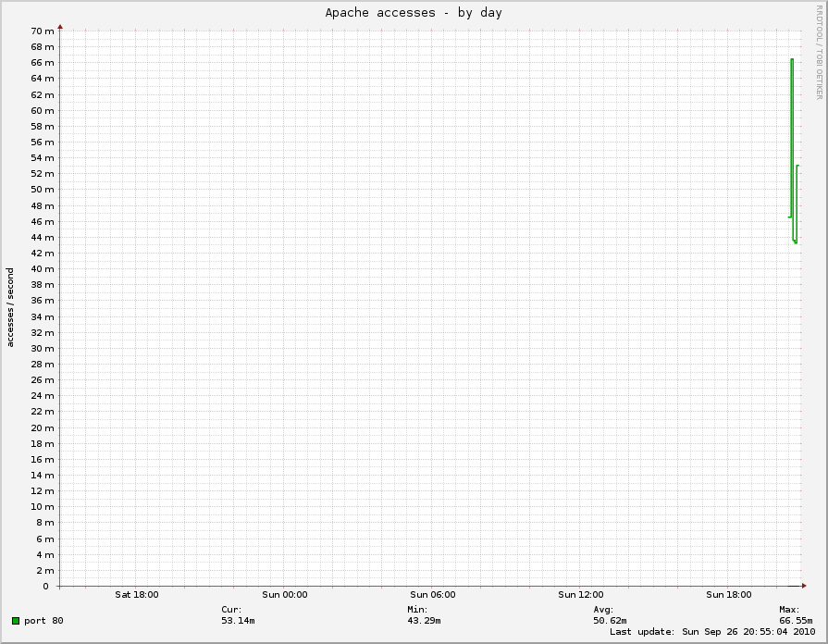The width and height of the screenshot is (828, 644).
Task: Click the '66 m' y-axis label
Action: coord(43,62)
